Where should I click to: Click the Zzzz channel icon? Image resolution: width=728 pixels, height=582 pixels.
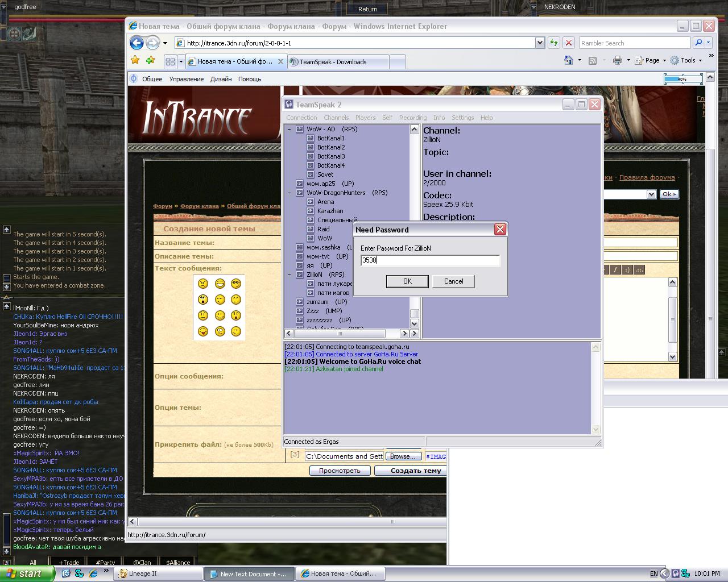click(300, 311)
